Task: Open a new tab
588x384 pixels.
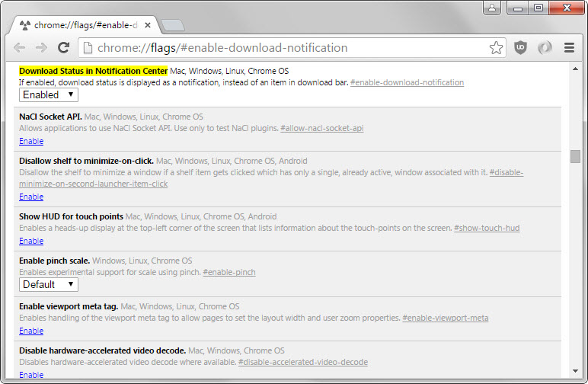Action: 172,25
